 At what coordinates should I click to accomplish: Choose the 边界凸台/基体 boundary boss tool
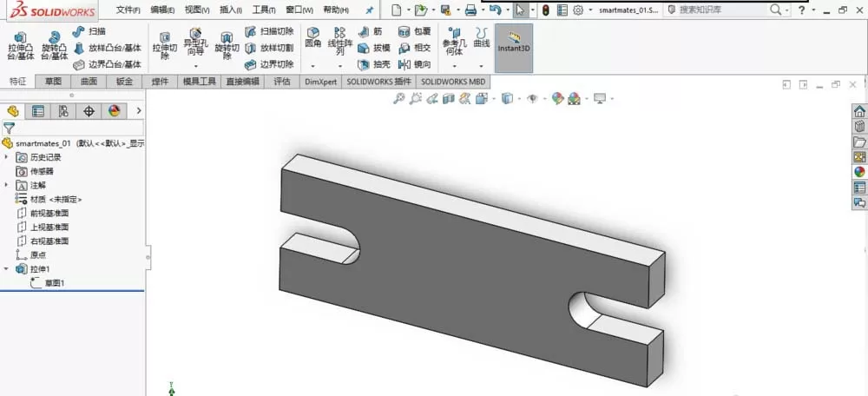108,64
